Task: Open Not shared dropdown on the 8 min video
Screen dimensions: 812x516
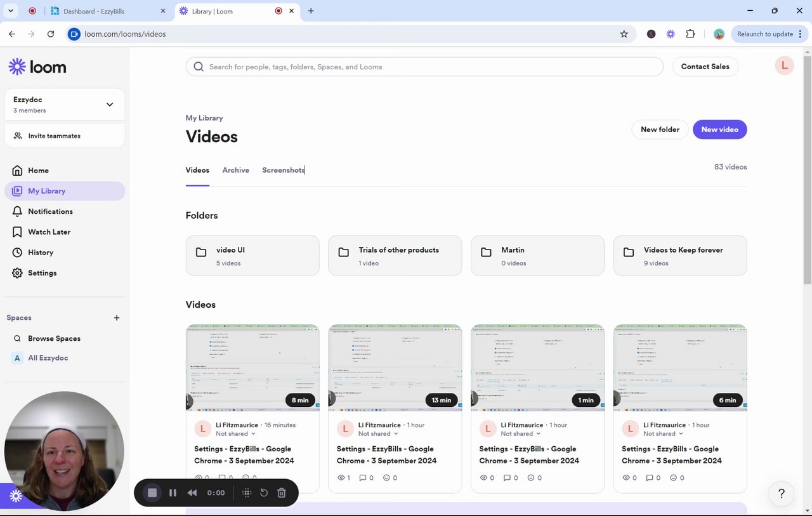Action: [x=235, y=434]
